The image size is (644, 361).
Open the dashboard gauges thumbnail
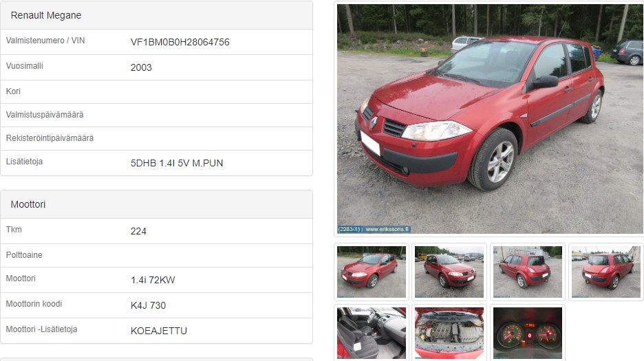coord(527,333)
